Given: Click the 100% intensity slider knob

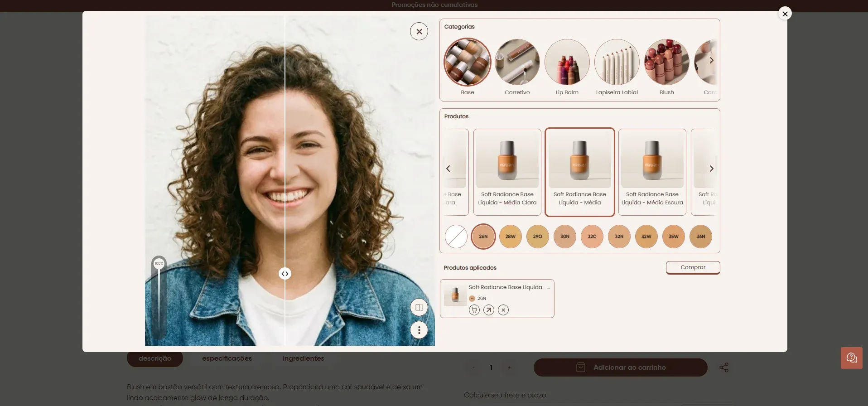Looking at the screenshot, I should (x=159, y=263).
